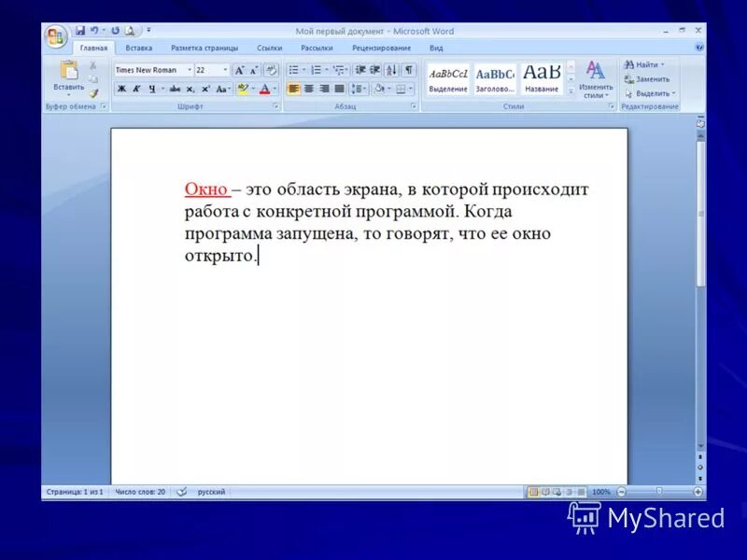Open the font size 22 dropdown

(225, 70)
